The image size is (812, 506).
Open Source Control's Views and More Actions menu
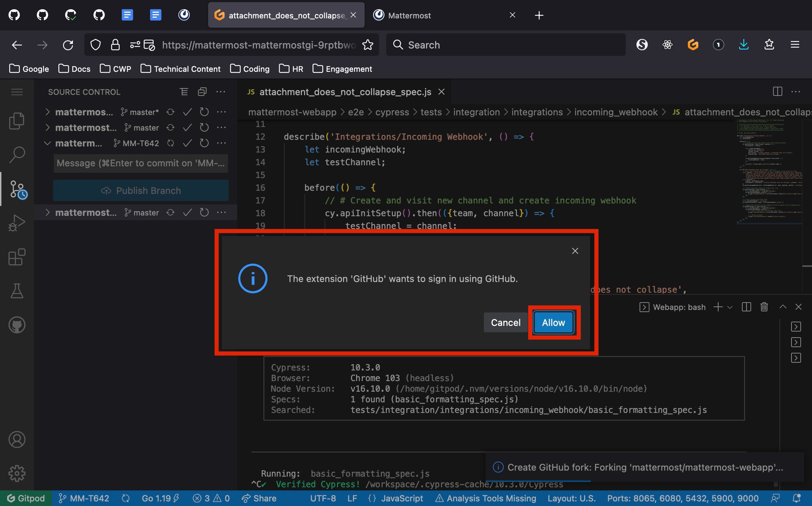click(221, 92)
